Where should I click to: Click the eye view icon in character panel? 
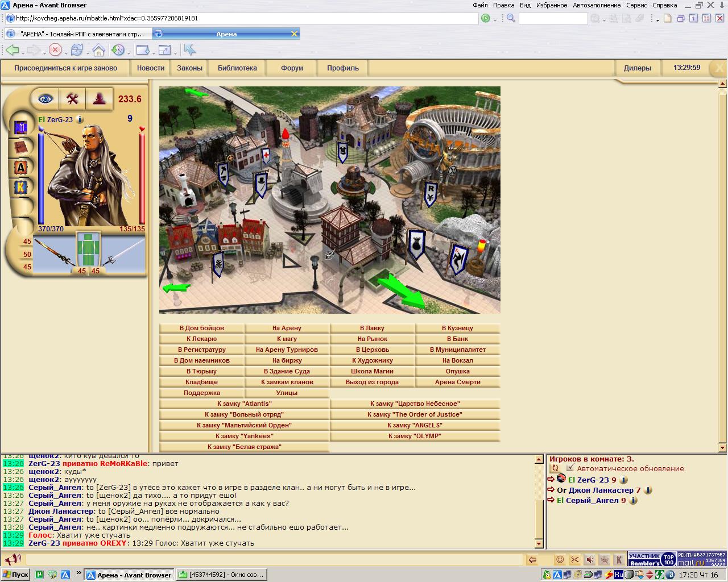coord(45,99)
